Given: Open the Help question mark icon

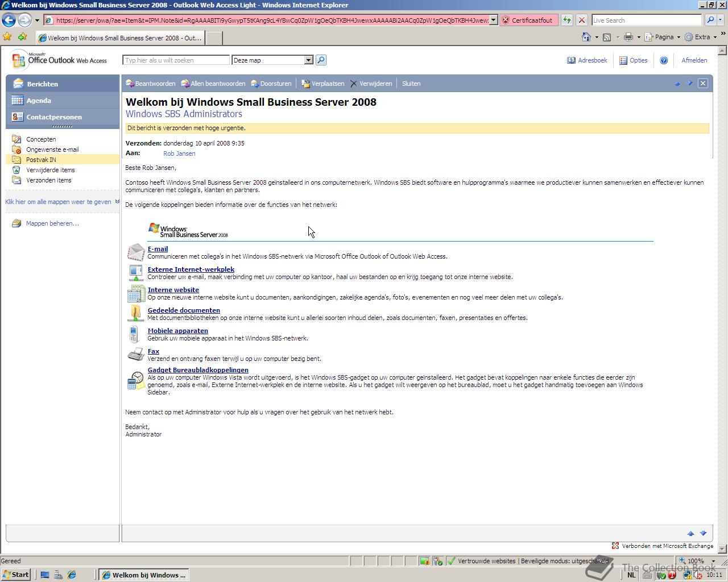Looking at the screenshot, I should (x=664, y=60).
